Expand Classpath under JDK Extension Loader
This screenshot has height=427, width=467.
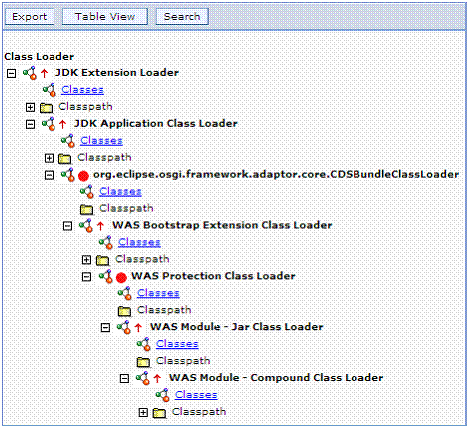(x=31, y=107)
